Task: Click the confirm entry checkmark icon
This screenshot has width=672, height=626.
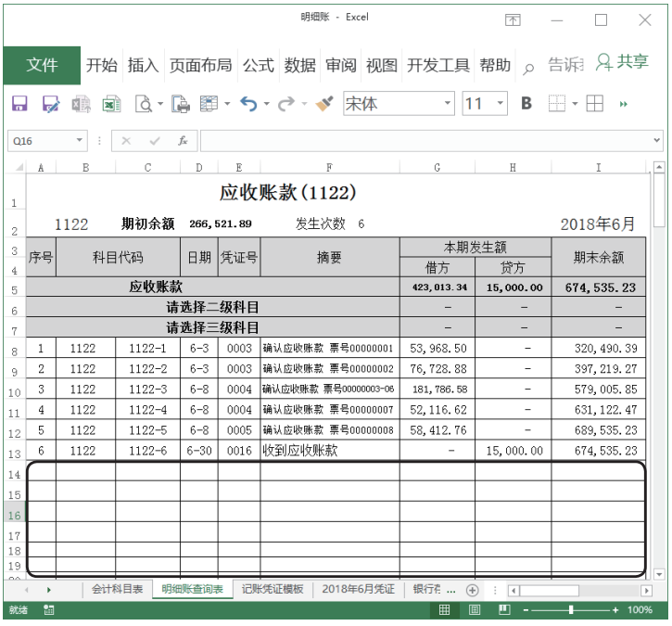Action: pos(155,141)
